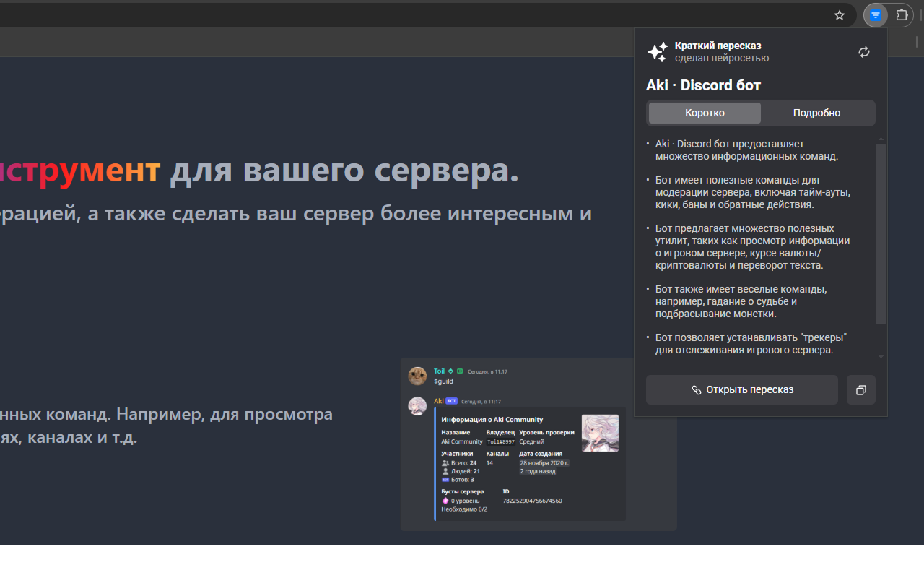Click the Всего: 24 members icon
Image resolution: width=924 pixels, height=578 pixels.
coord(445,463)
